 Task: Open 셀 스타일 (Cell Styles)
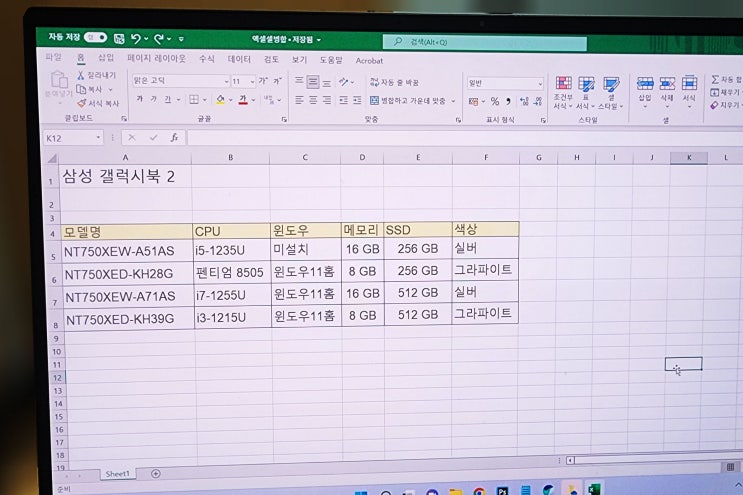tap(611, 92)
